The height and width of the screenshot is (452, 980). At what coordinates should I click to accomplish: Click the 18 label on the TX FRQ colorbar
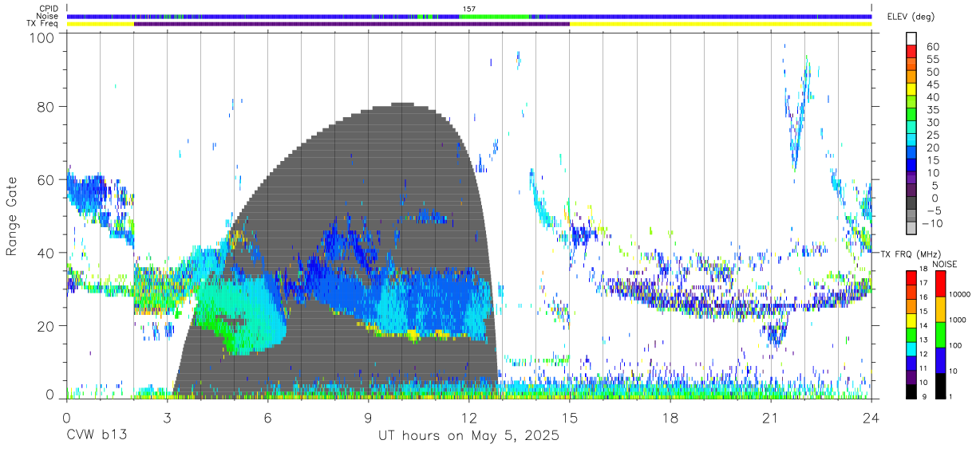(925, 270)
